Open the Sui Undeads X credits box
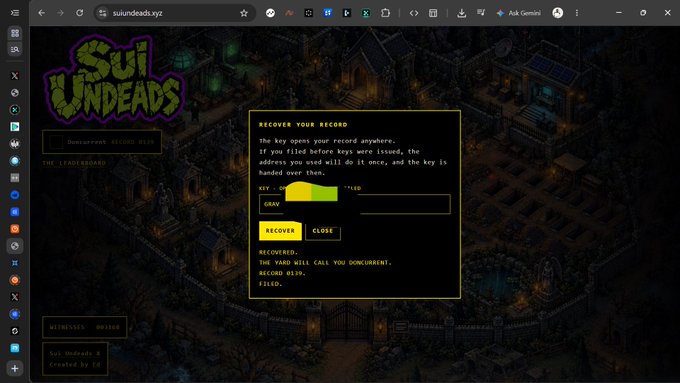680x383 pixels. (x=75, y=359)
